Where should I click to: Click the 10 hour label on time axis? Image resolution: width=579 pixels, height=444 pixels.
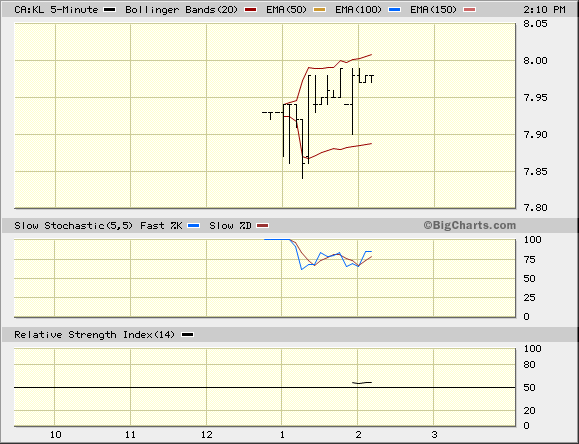point(56,434)
